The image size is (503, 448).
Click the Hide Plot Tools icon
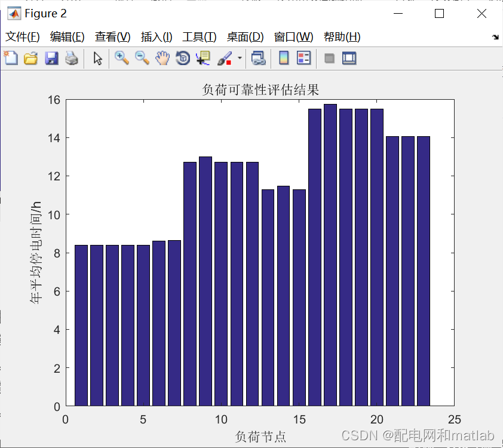point(329,59)
